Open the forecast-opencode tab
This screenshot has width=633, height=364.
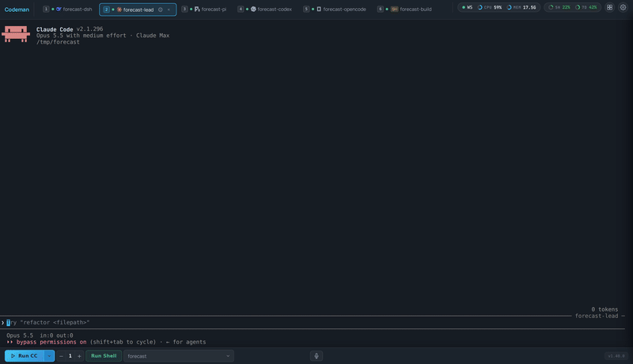pos(335,9)
